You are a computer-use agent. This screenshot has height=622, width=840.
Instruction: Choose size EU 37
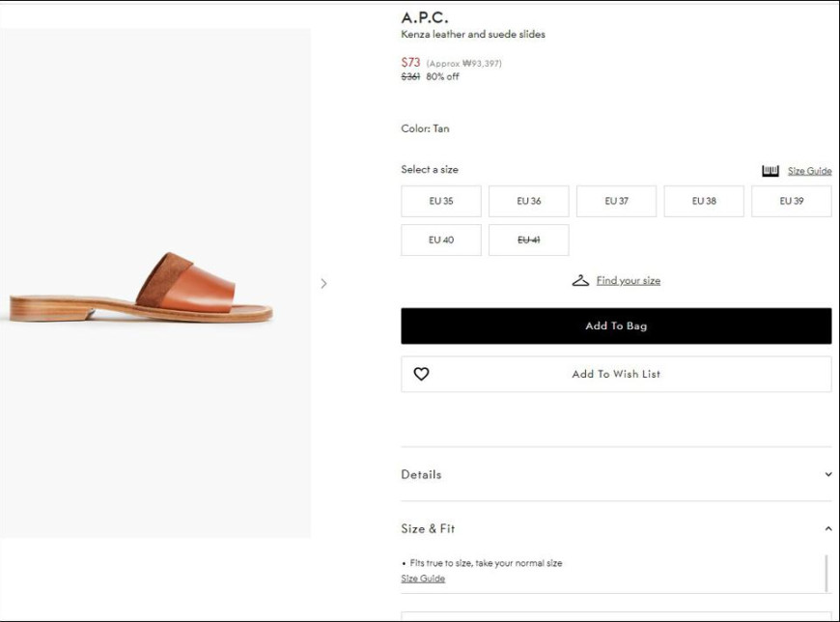616,201
